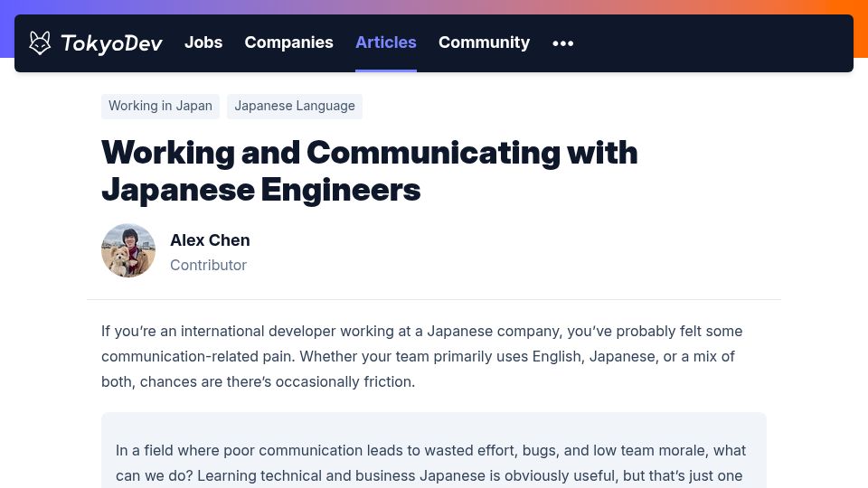Screen dimensions: 868x488
Task: Filter by the Working in Japan tag
Action: 161,106
